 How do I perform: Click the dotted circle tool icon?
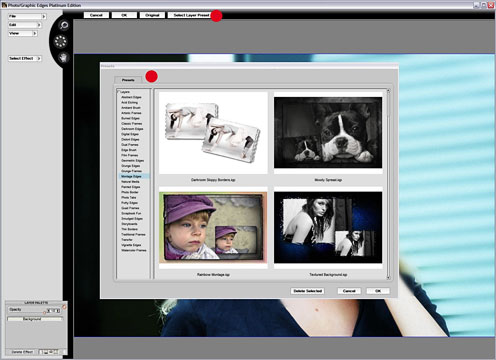(61, 41)
